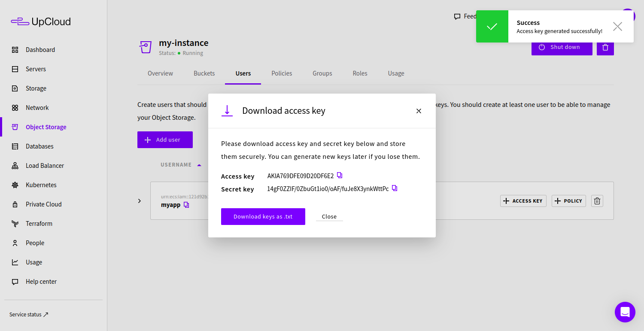Click the Network sidebar icon

(x=15, y=108)
